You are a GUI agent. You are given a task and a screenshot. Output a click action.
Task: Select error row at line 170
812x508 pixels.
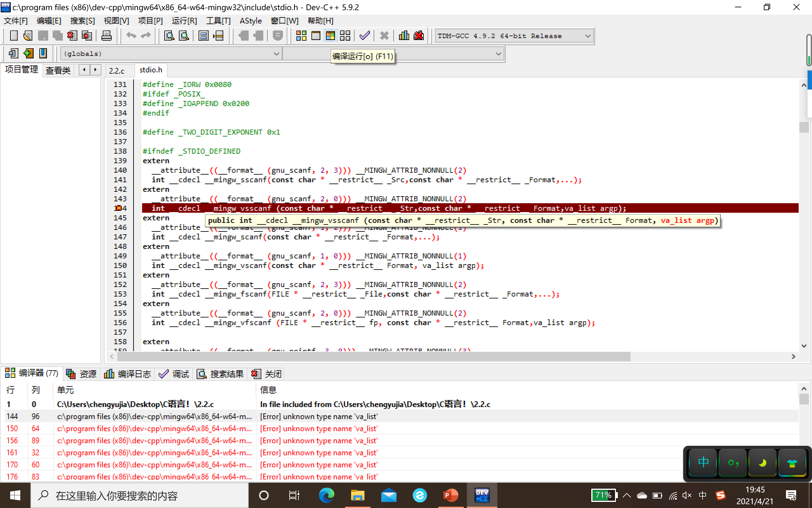401,465
